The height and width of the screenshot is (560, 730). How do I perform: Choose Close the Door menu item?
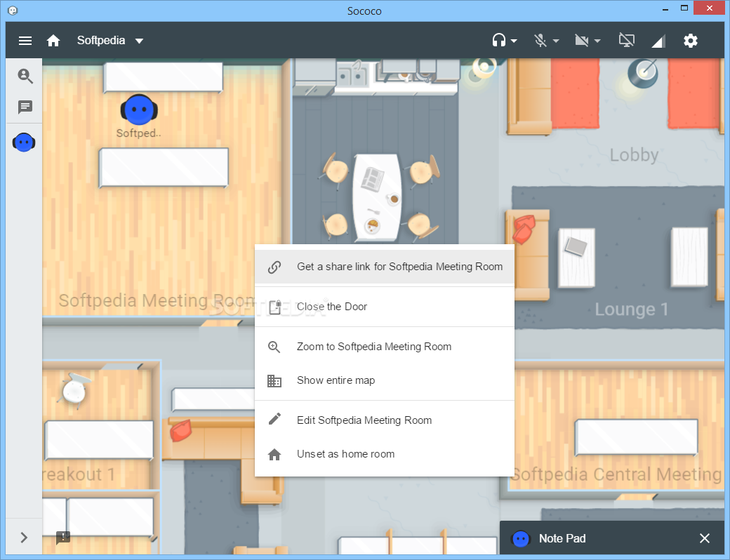point(385,307)
